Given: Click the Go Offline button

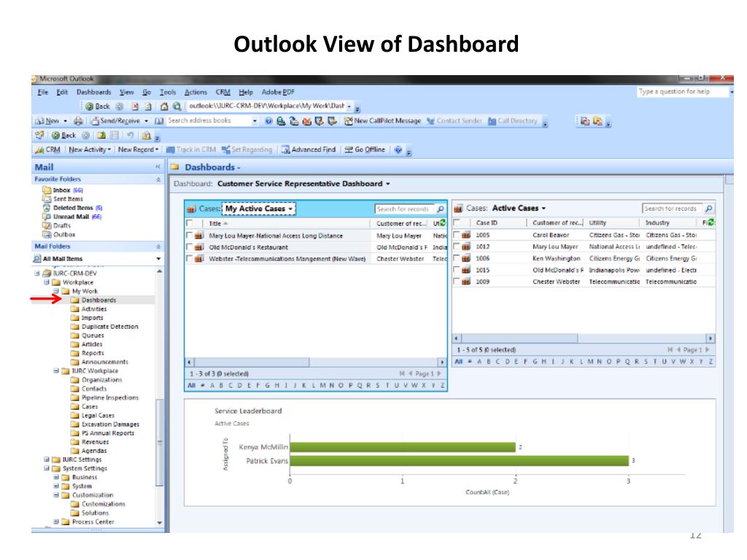Looking at the screenshot, I should [365, 149].
